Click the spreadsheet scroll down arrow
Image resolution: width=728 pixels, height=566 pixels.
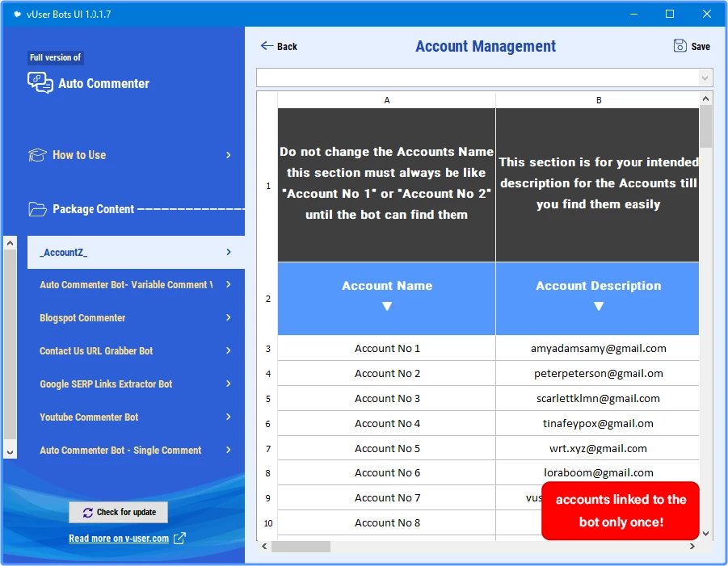coord(705,534)
